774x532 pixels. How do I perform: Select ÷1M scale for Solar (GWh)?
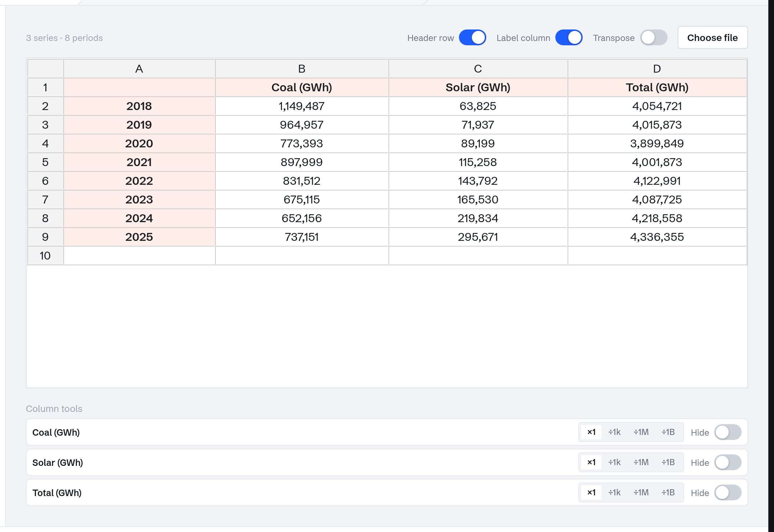pyautogui.click(x=641, y=462)
